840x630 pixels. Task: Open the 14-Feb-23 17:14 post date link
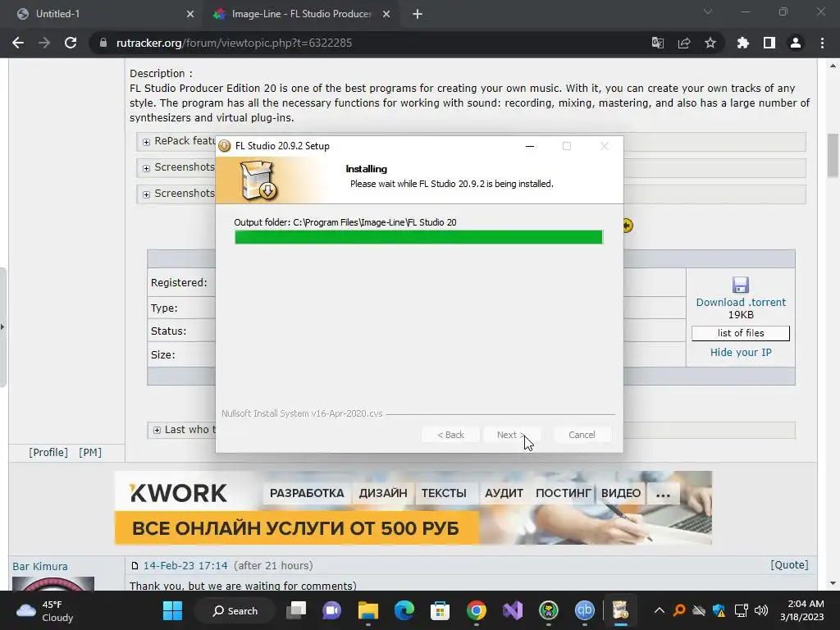point(185,566)
